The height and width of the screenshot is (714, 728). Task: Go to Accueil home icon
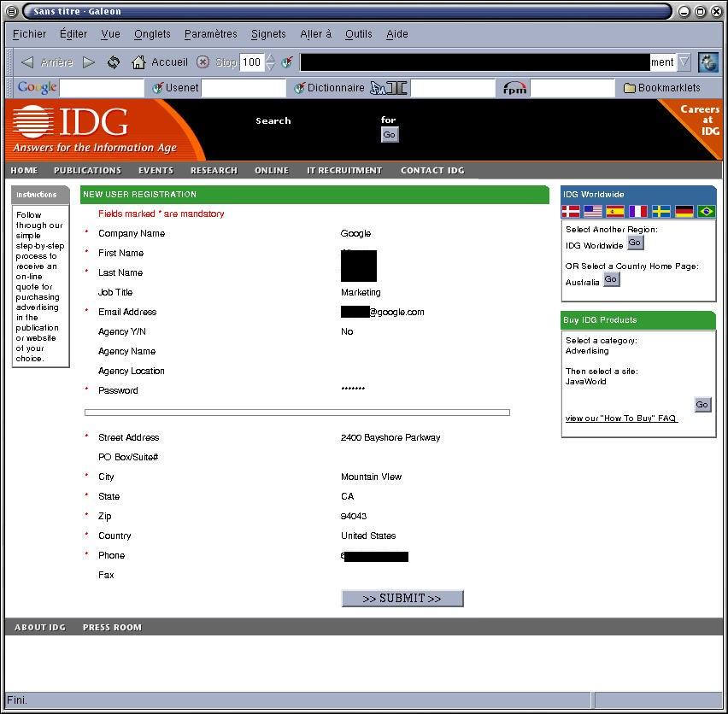pyautogui.click(x=138, y=62)
